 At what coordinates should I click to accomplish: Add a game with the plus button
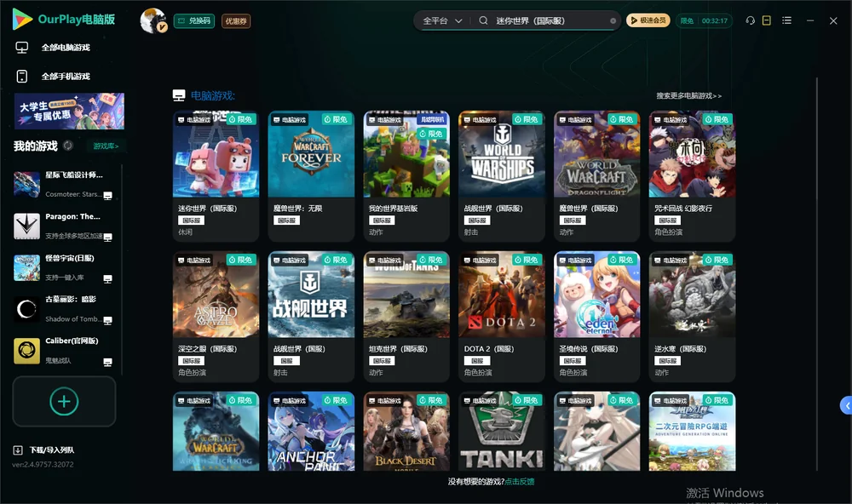tap(64, 401)
